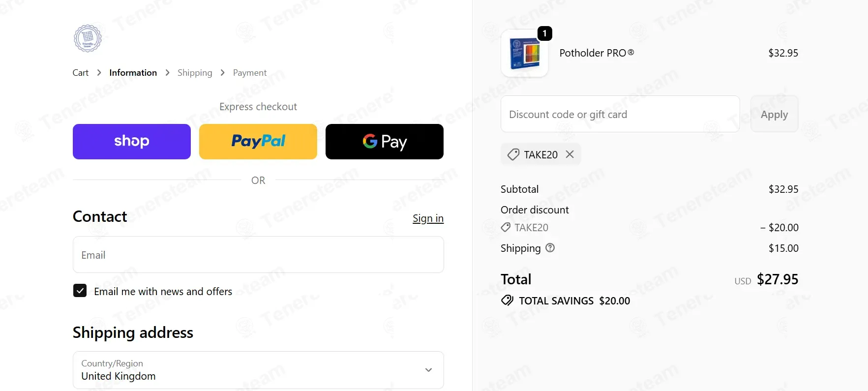Uncheck Email me with news and offers
This screenshot has width=868, height=391.
pyautogui.click(x=80, y=291)
